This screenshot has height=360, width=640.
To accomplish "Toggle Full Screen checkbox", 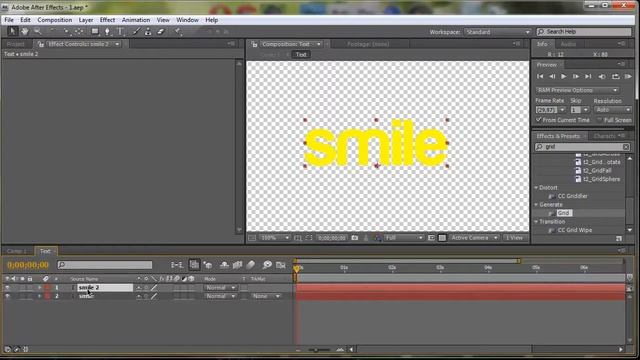I will pyautogui.click(x=599, y=120).
